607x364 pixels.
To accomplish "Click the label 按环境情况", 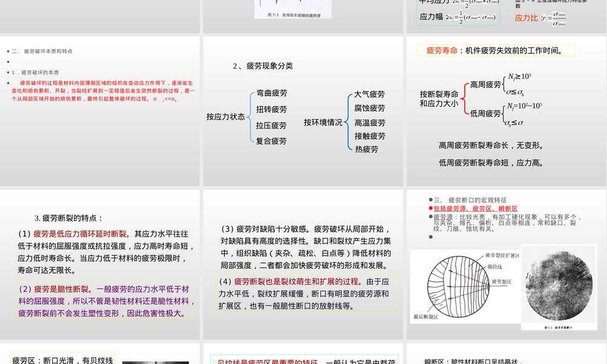I will [x=324, y=123].
